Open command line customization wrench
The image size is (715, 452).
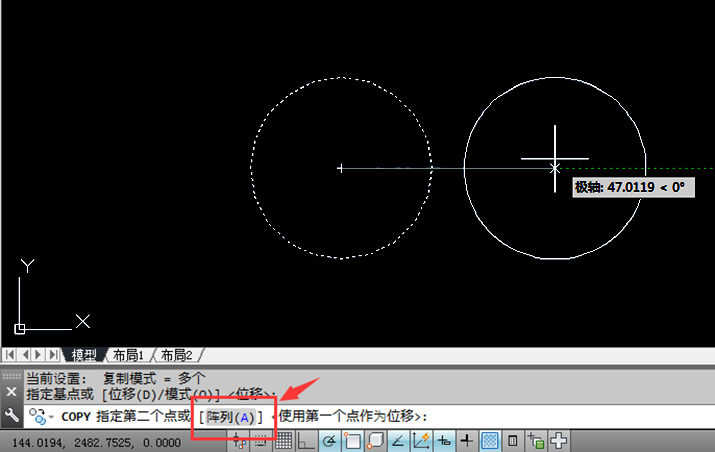click(x=11, y=416)
